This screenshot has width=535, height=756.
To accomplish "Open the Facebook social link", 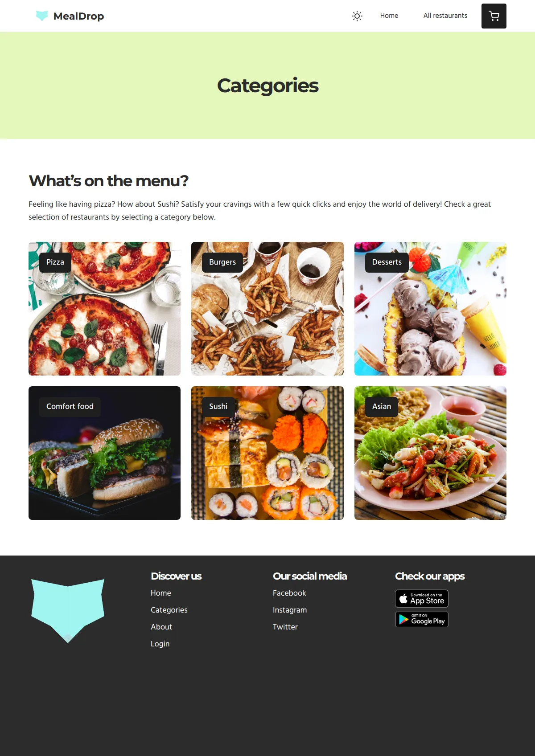I will point(289,593).
